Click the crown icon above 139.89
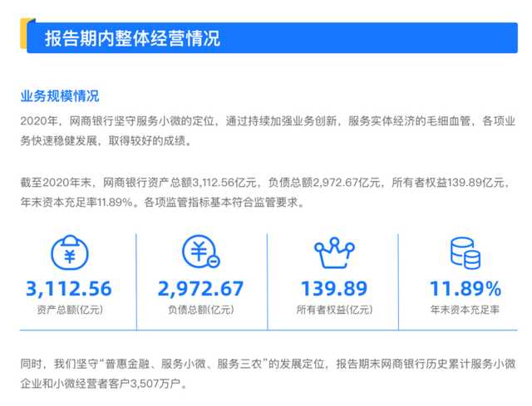Screen dimensions: 532x406 pyautogui.click(x=334, y=253)
